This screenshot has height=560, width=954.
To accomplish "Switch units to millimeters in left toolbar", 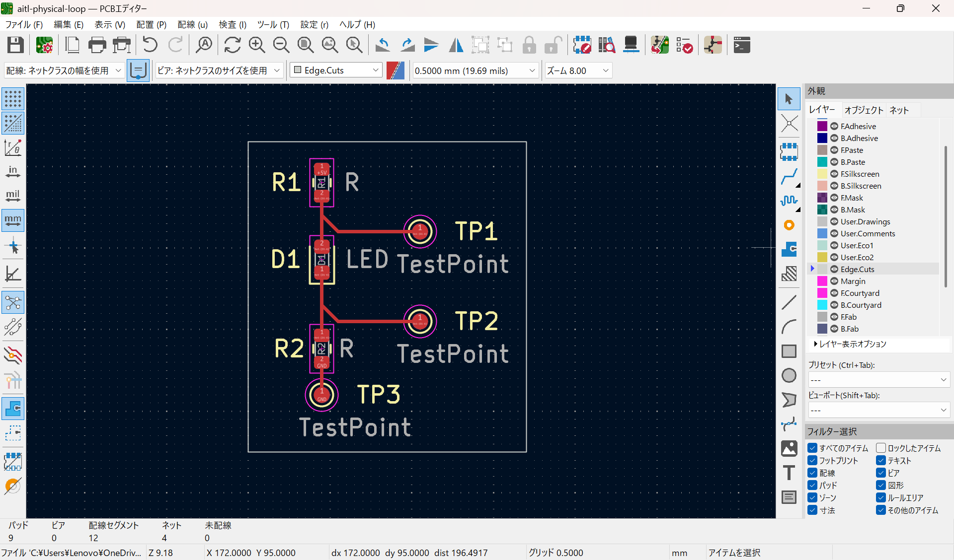I will 13,220.
